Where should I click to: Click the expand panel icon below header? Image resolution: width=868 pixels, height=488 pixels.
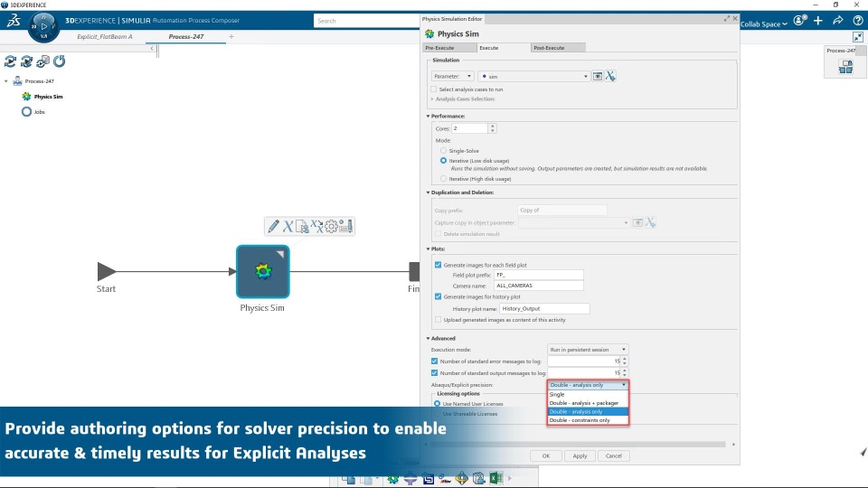[x=857, y=37]
